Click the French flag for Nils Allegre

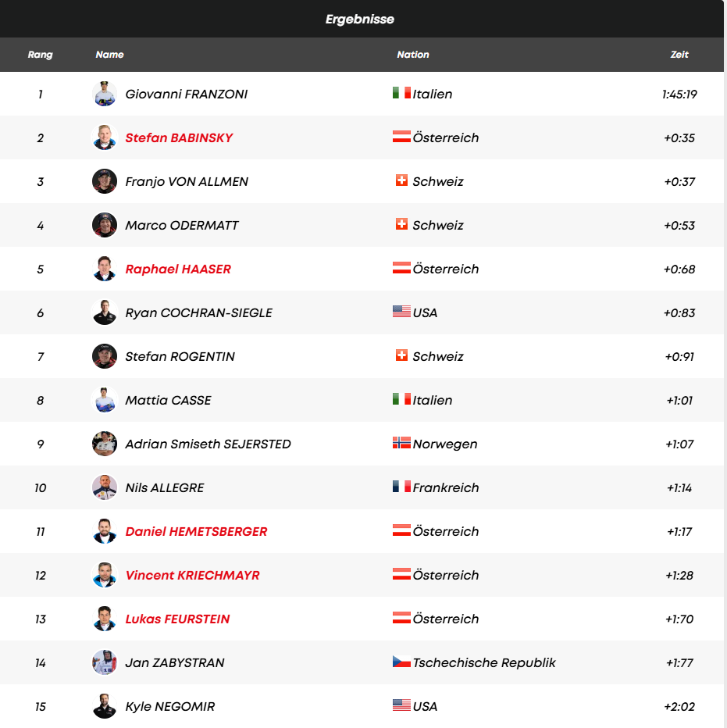click(401, 487)
